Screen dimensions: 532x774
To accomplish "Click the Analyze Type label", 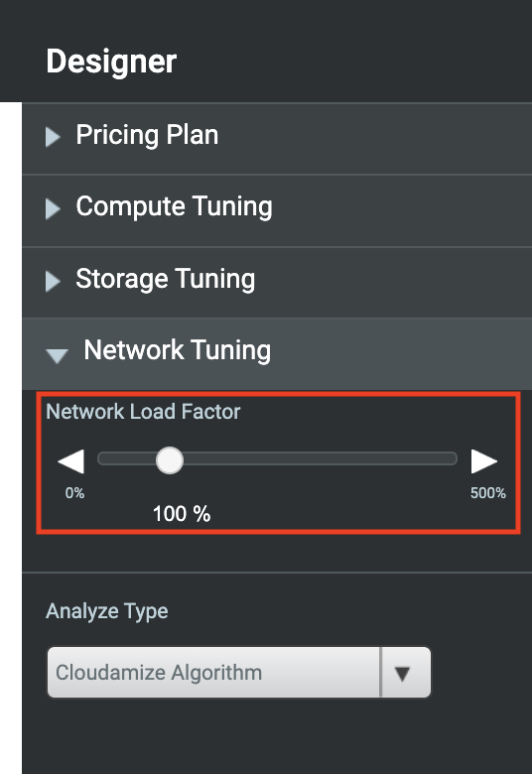I will point(107,611).
